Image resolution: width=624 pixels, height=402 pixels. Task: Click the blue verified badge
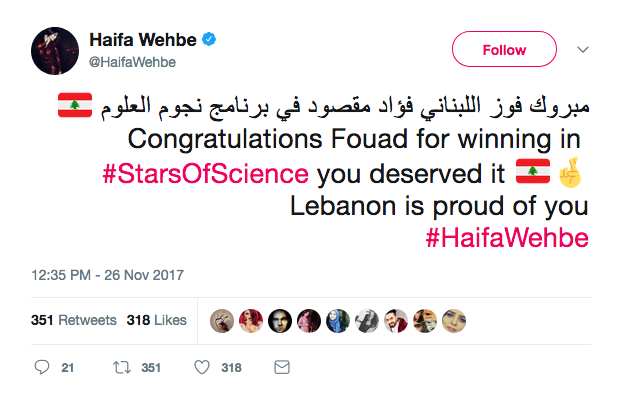[211, 41]
